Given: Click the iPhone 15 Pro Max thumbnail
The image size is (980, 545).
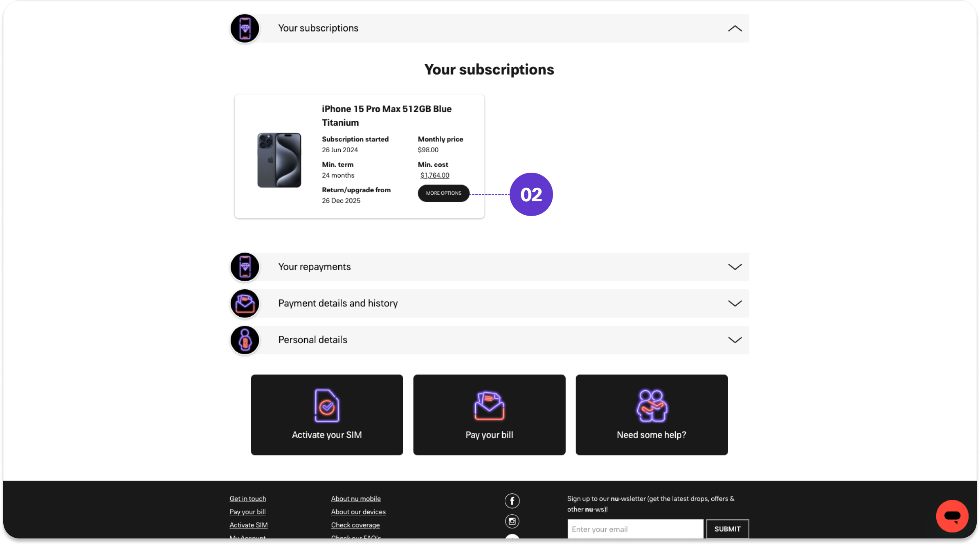Looking at the screenshot, I should pyautogui.click(x=279, y=160).
